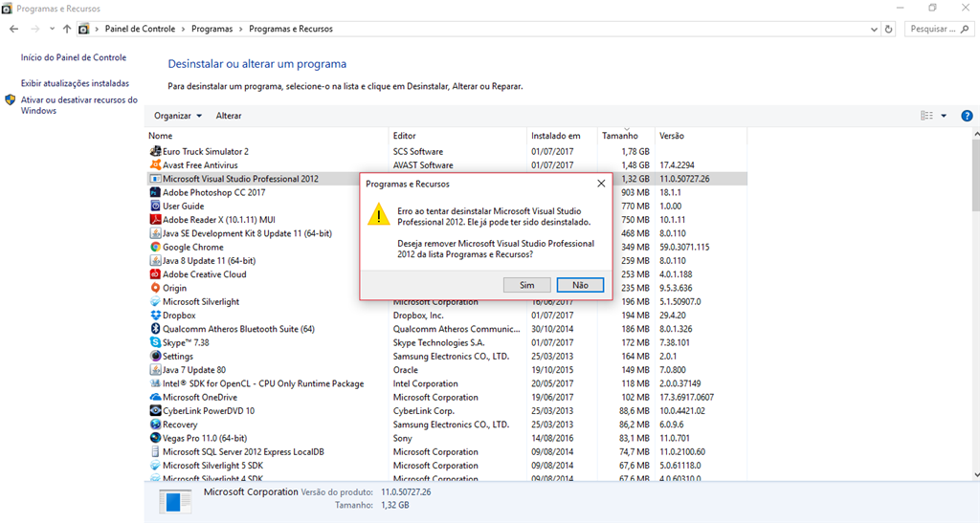This screenshot has height=523, width=980.
Task: Sort by the Tamanho column header
Action: click(x=626, y=136)
